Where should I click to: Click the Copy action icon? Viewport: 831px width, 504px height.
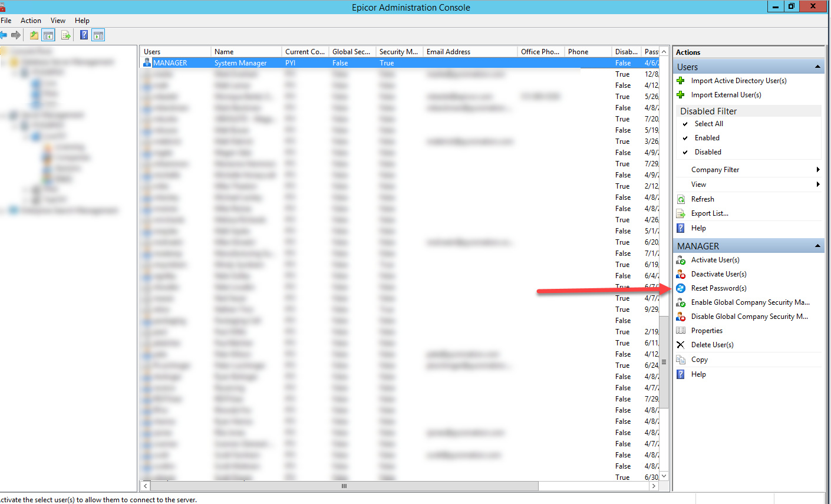pyautogui.click(x=681, y=360)
